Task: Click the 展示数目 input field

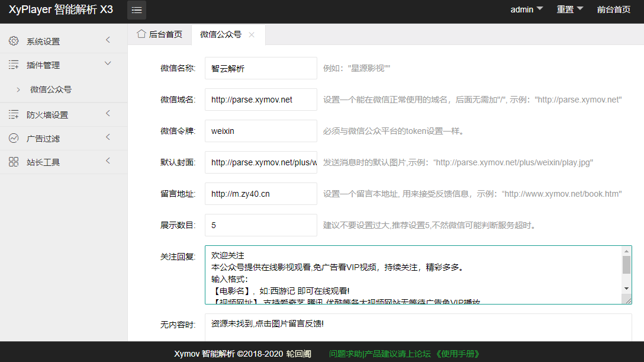Action: [260, 225]
